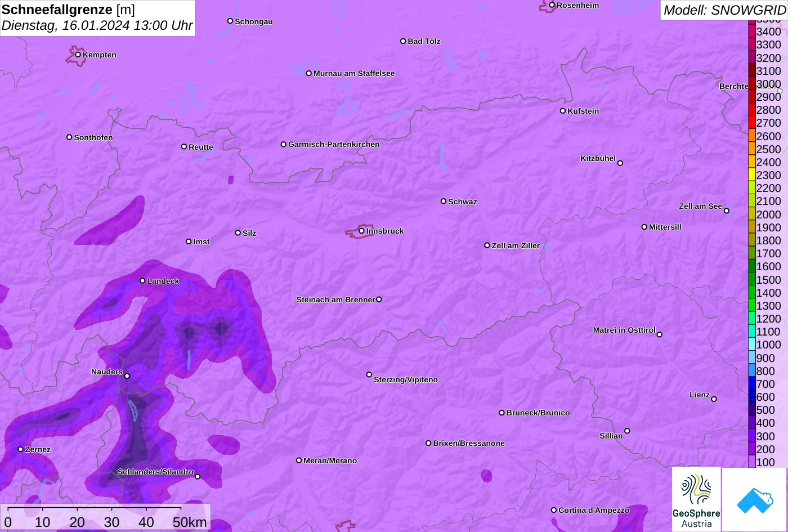
Task: Click the 50km scale bar label
Action: 190,522
